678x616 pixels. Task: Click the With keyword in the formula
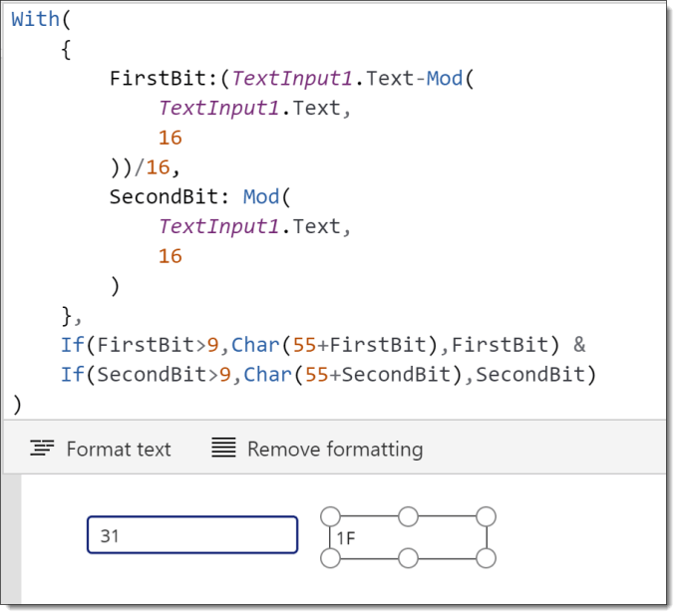(x=36, y=20)
